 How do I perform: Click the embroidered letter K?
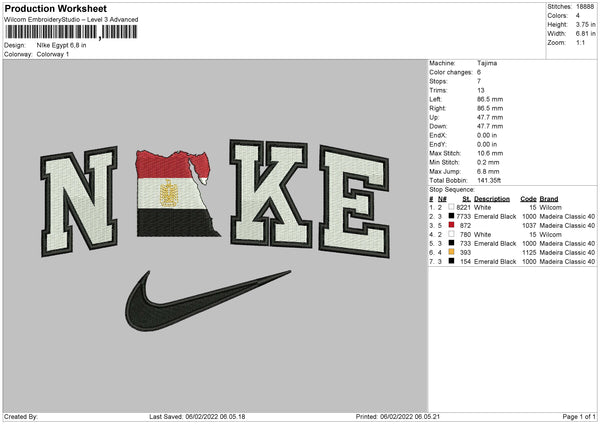tap(271, 193)
